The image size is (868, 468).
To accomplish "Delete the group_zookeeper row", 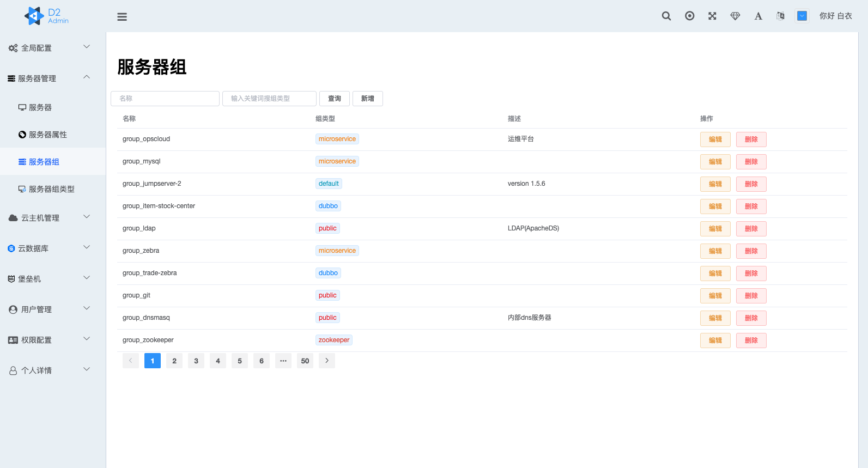I will [751, 341].
